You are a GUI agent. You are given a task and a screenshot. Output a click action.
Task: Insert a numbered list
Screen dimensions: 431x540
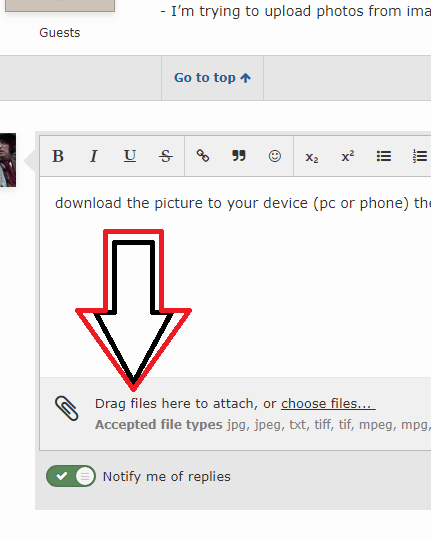point(420,156)
